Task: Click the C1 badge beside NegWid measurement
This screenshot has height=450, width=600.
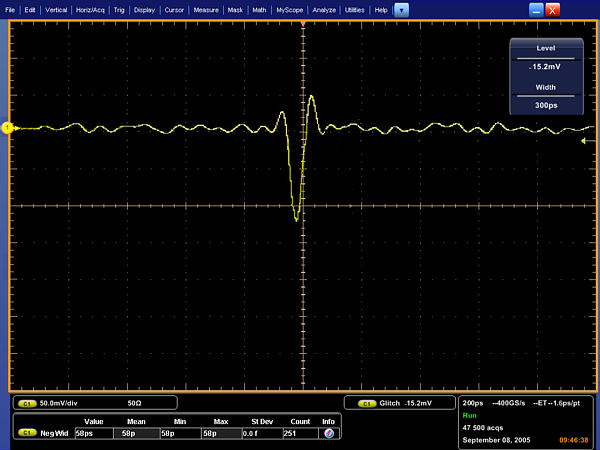Action: pos(24,434)
